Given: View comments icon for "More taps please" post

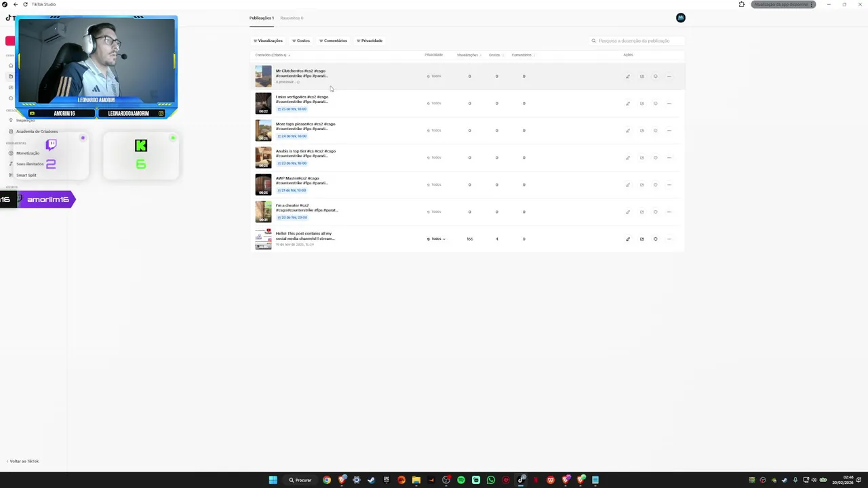Looking at the screenshot, I should point(655,131).
